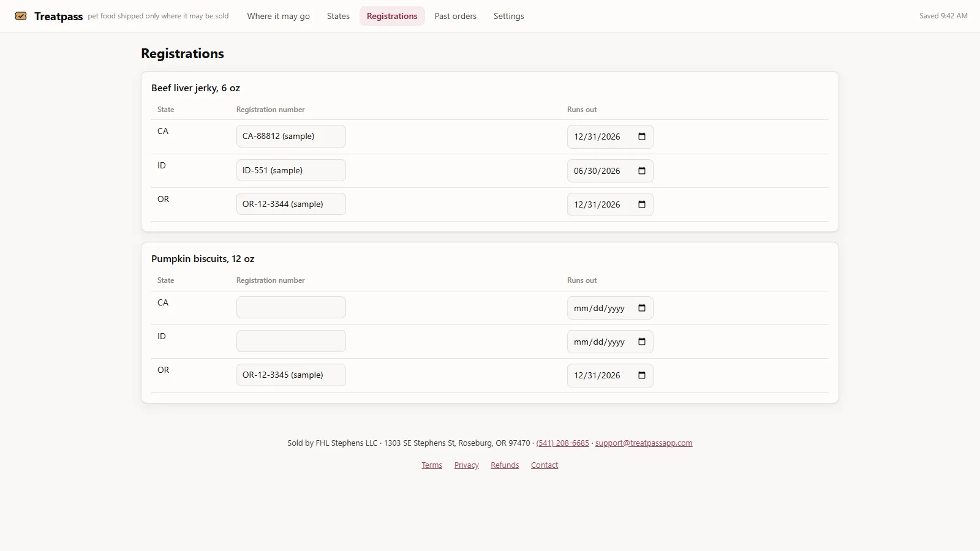Click the Saved 9:42 AM status
Screen dimensions: 980x551
(x=943, y=16)
